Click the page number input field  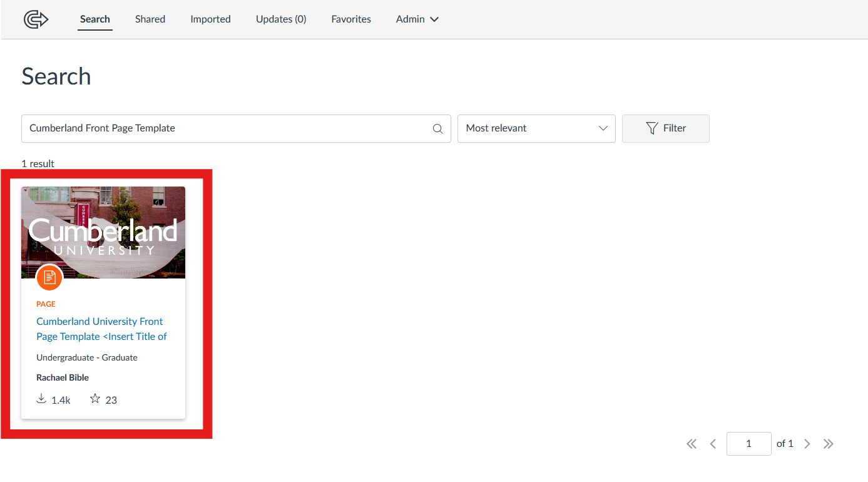click(x=748, y=444)
